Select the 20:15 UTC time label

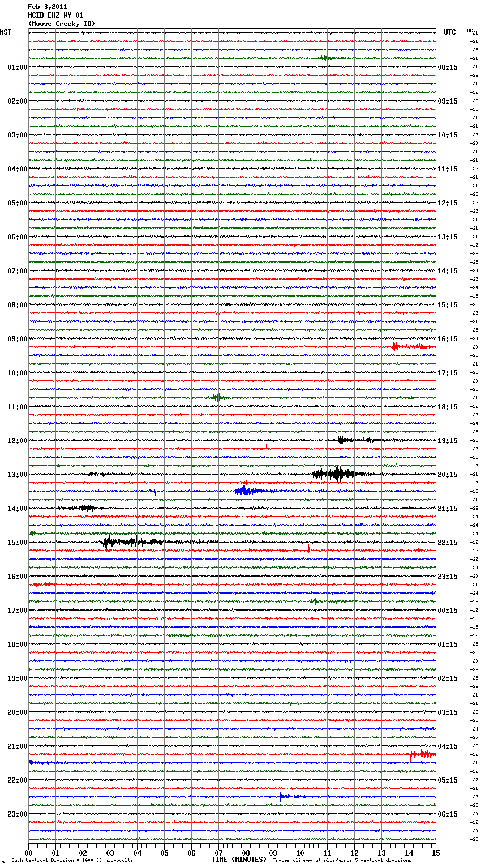coord(447,475)
